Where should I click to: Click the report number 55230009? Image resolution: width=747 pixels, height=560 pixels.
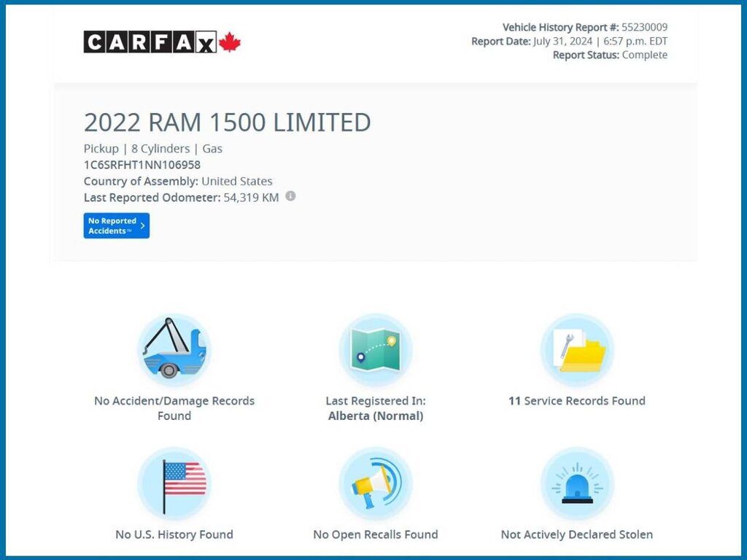645,27
